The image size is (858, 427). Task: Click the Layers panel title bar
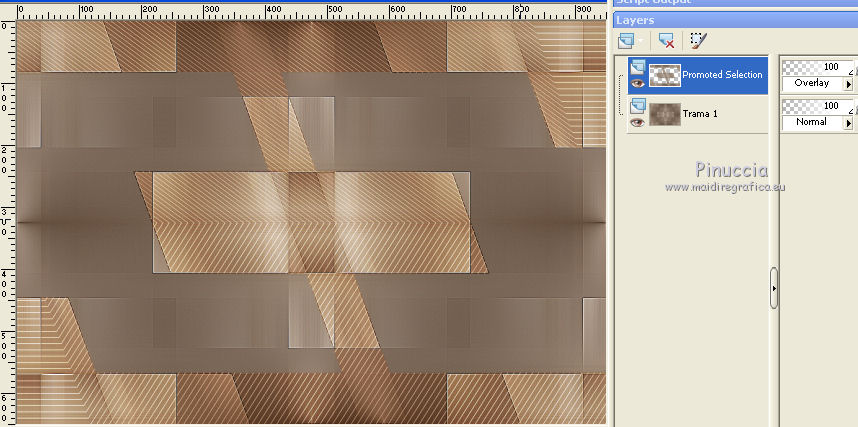click(x=735, y=20)
